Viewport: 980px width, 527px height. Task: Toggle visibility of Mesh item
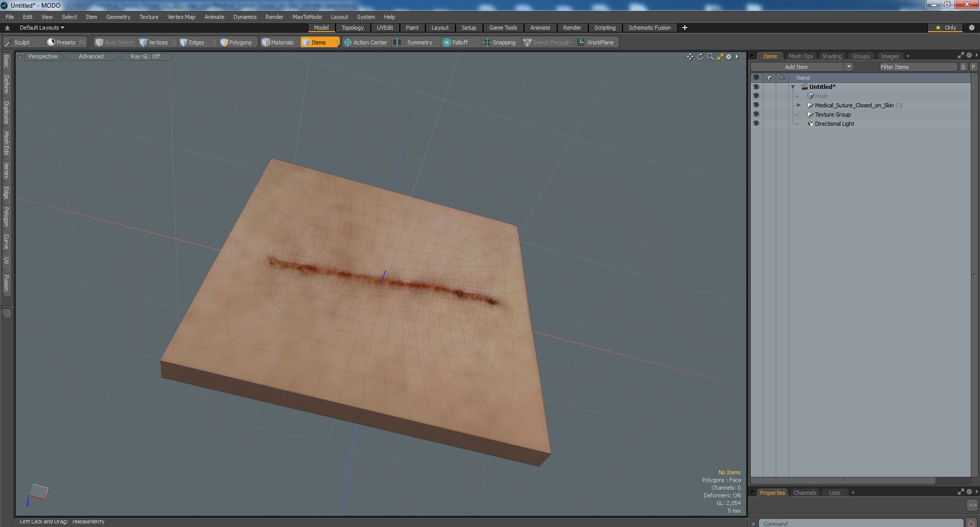click(x=756, y=96)
